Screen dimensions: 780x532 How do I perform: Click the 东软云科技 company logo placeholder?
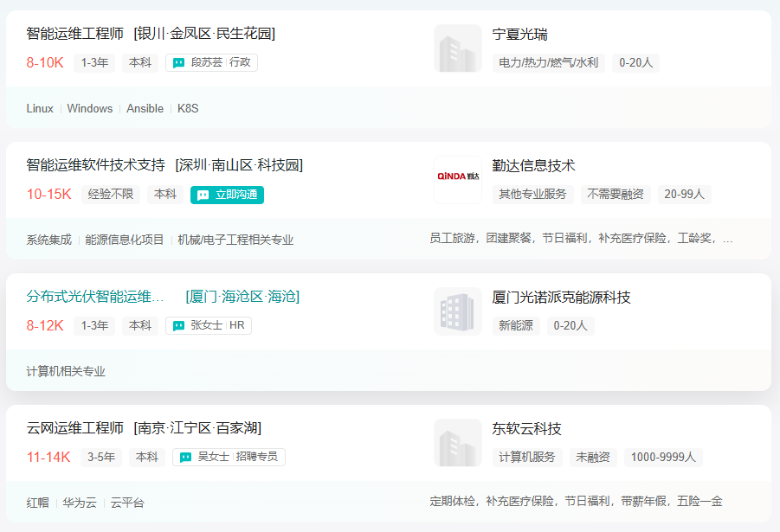tap(458, 443)
